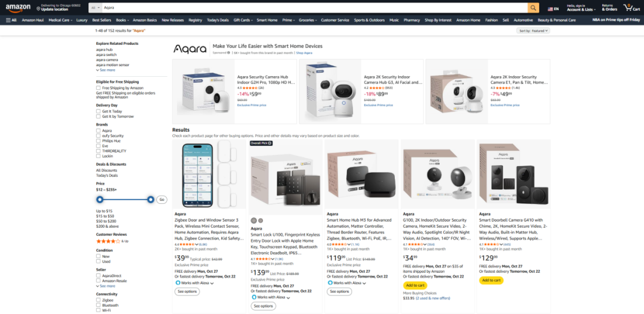Open the Sort by Featured dropdown
Image resolution: width=644 pixels, height=314 pixels.
coord(533,31)
